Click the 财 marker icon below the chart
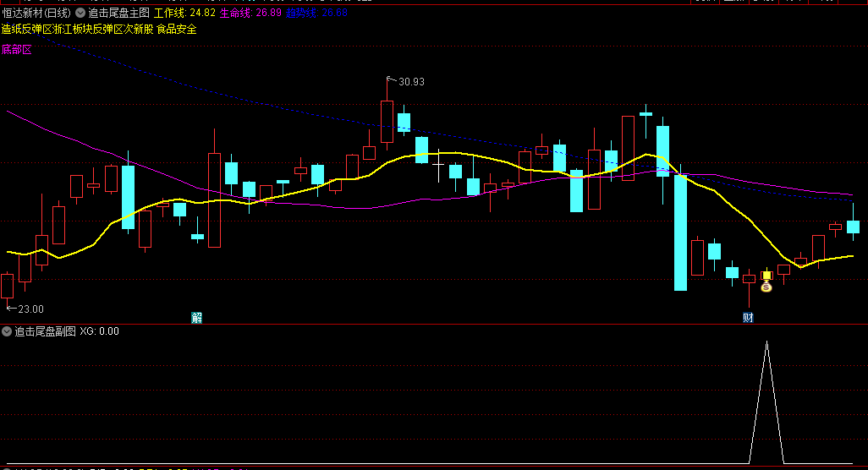Screen dimensions: 868x470 [x=748, y=317]
